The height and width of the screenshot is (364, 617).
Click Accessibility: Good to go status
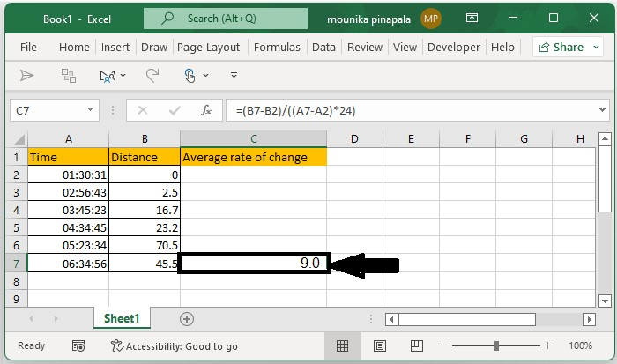pyautogui.click(x=175, y=345)
